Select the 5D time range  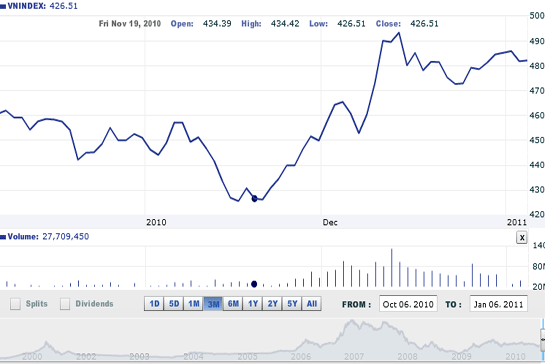click(x=174, y=304)
